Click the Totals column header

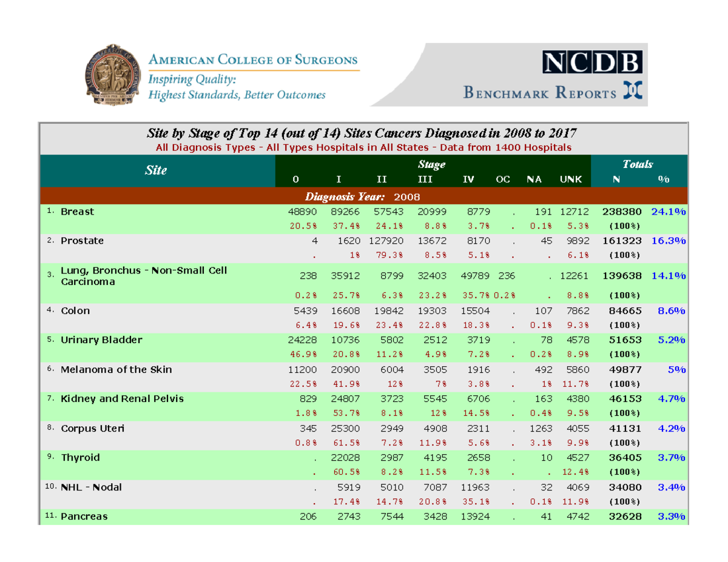pos(638,164)
